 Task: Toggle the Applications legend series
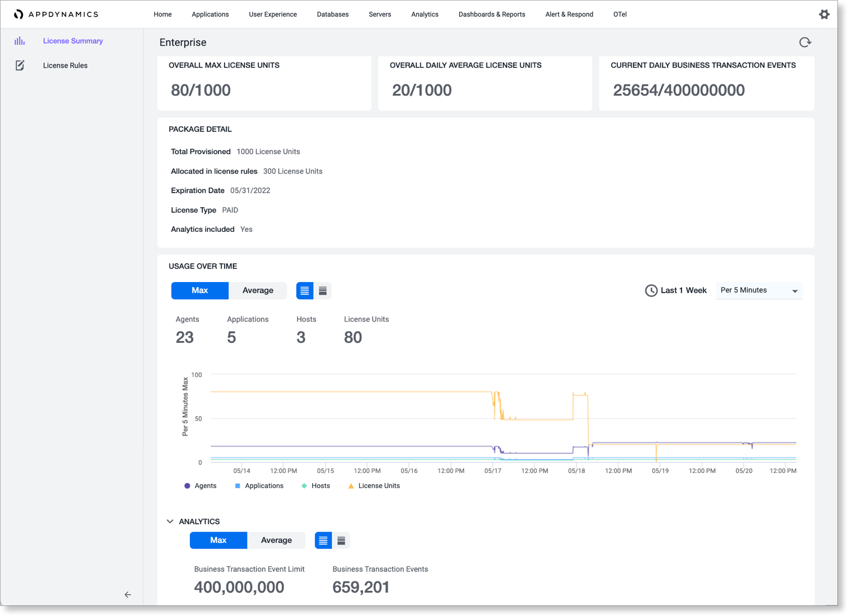tap(259, 486)
